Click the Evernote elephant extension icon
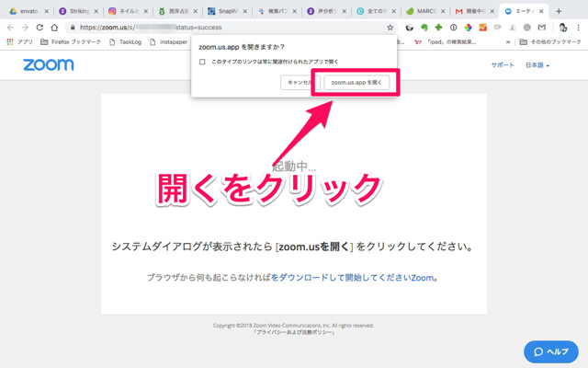Screen dimensions: 588x368 point(424,28)
